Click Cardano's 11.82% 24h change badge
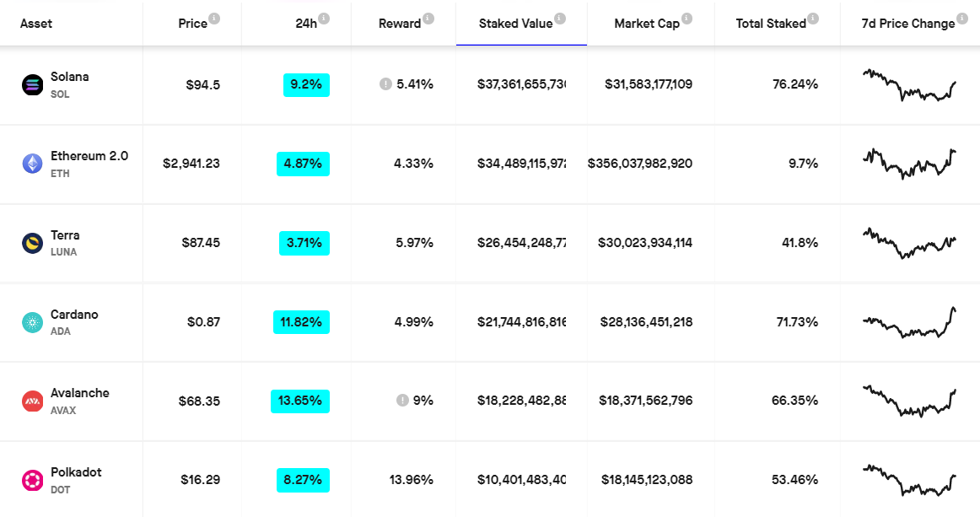This screenshot has height=517, width=980. tap(301, 322)
